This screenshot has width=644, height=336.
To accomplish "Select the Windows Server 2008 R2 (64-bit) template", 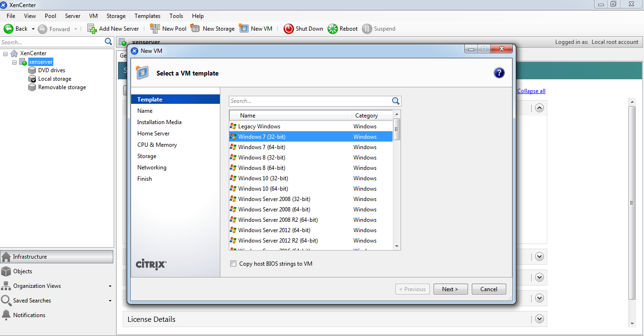I will click(311, 220).
